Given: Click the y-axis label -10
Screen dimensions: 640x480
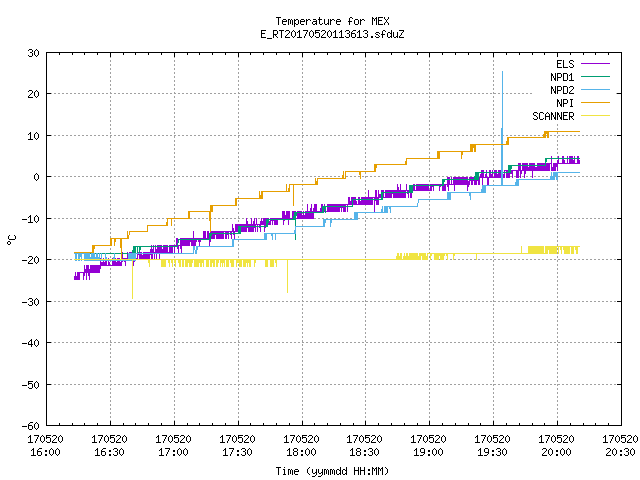Looking at the screenshot, I should click(x=31, y=219).
